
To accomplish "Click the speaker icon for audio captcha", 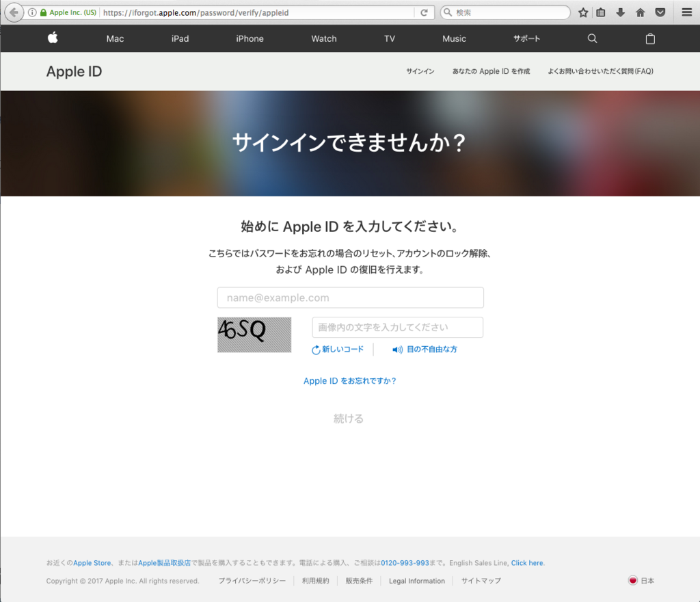I will [x=397, y=350].
